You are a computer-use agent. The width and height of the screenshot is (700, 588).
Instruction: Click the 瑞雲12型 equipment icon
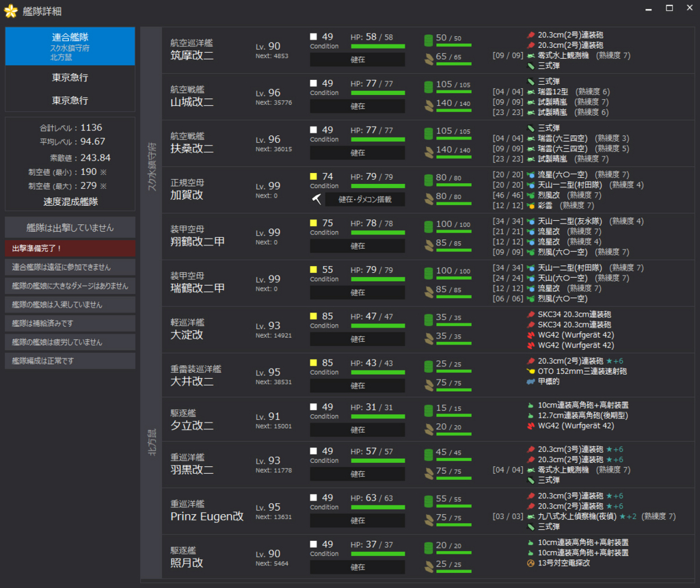(530, 92)
